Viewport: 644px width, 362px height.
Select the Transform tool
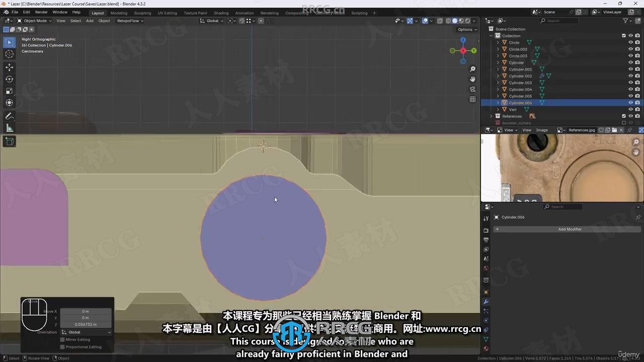pos(9,103)
